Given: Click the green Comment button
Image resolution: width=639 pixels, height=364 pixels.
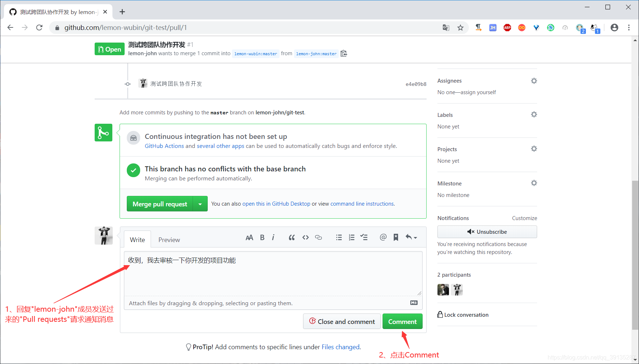Looking at the screenshot, I should [402, 321].
